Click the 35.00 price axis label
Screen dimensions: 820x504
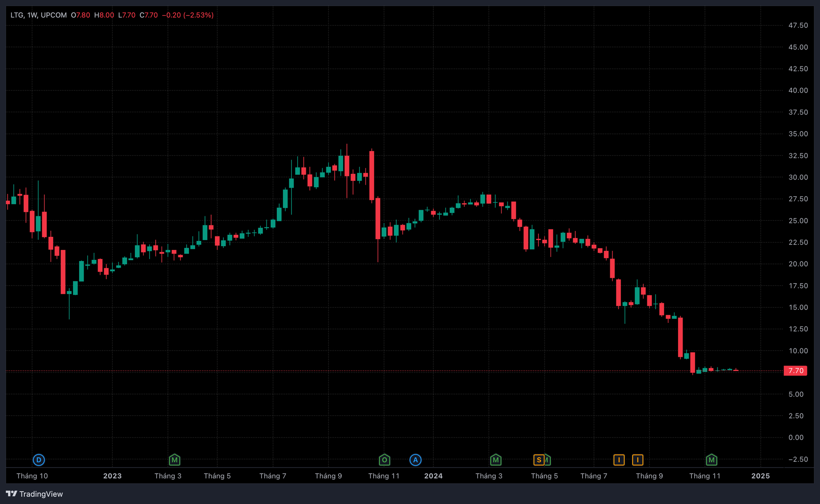[798, 134]
